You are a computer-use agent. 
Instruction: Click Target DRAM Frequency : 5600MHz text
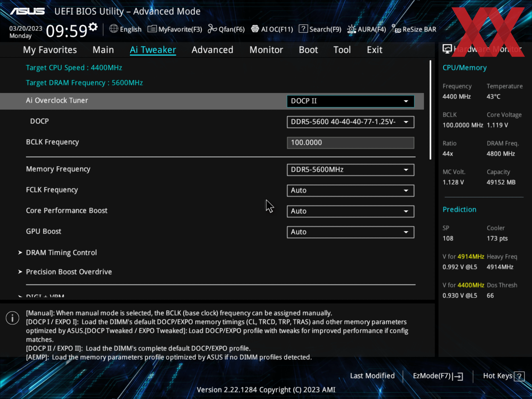click(x=84, y=83)
